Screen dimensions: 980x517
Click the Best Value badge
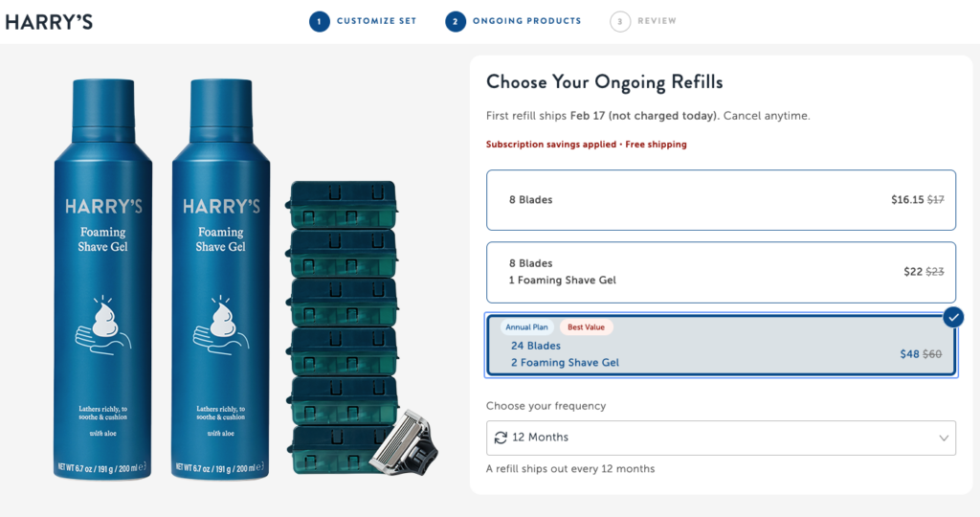pos(586,327)
